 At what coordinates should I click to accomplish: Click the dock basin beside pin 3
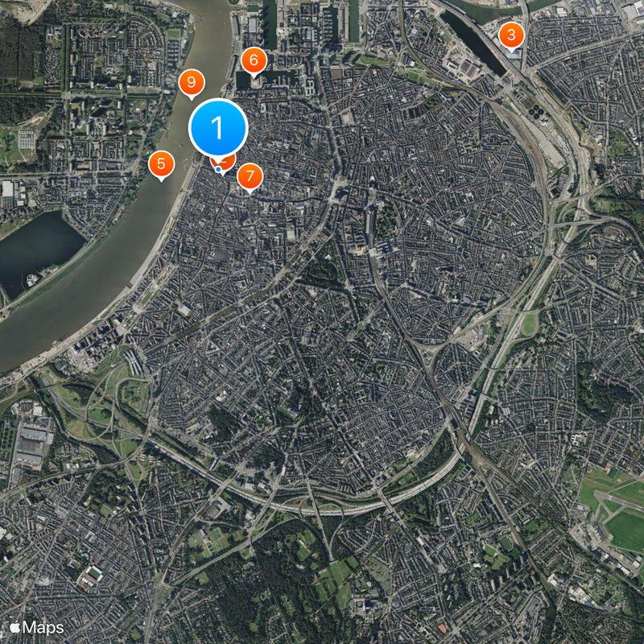(473, 41)
